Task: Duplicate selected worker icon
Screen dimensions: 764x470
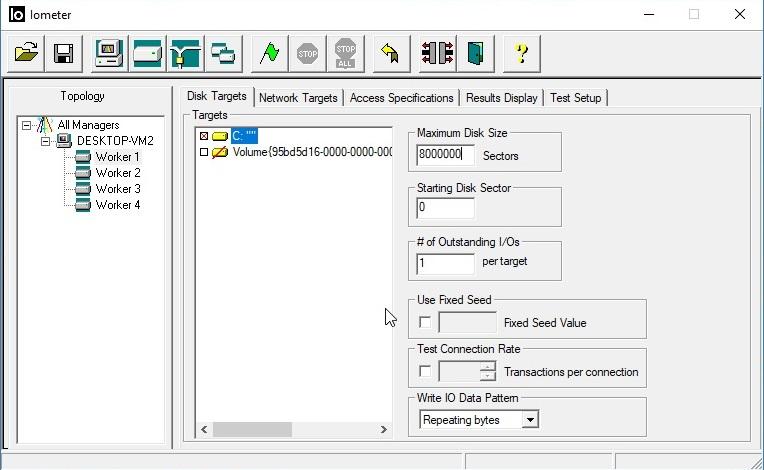Action: [x=223, y=53]
